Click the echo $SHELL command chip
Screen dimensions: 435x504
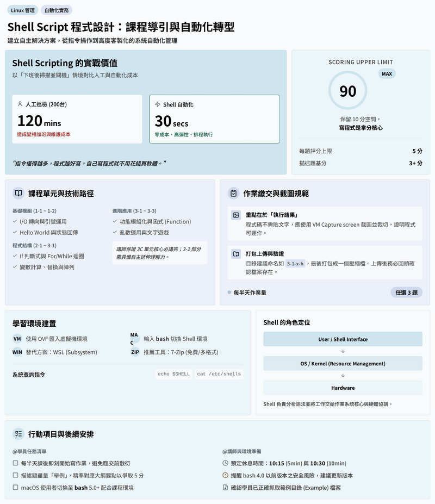[173, 374]
